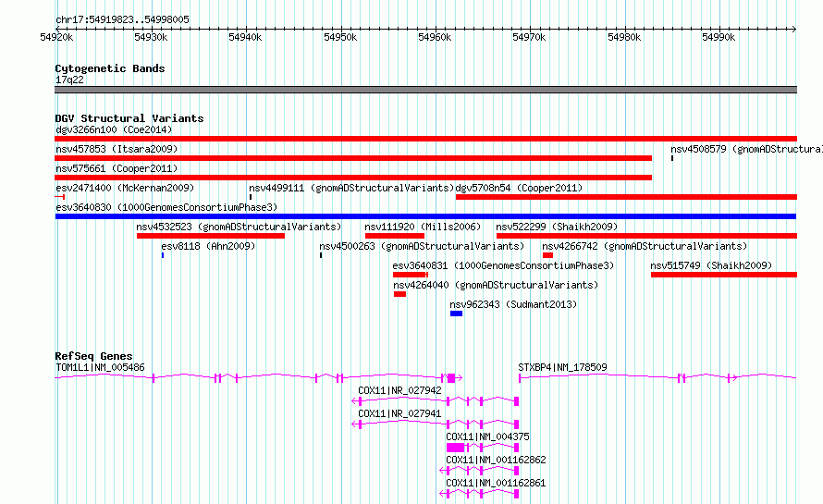Image resolution: width=823 pixels, height=504 pixels.
Task: Click nsv522299 (Shaikh2009) variant label
Action: pyautogui.click(x=557, y=227)
